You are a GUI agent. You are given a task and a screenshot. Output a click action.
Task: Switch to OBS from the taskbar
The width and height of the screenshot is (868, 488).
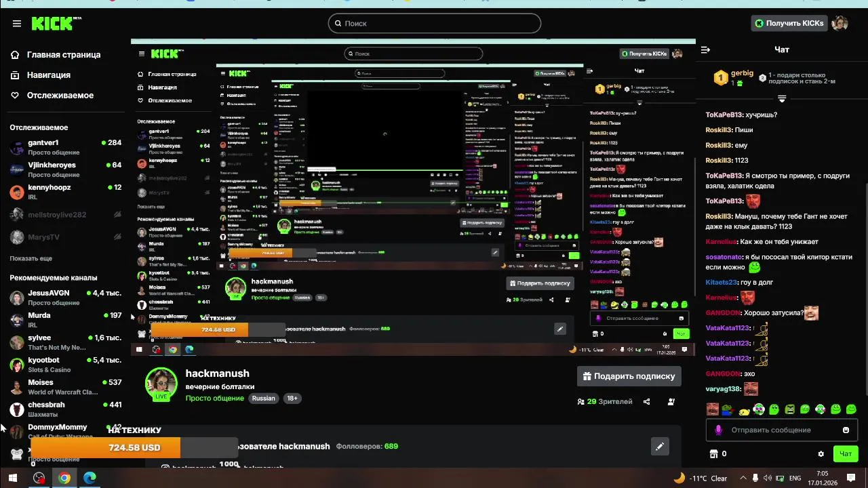39,478
